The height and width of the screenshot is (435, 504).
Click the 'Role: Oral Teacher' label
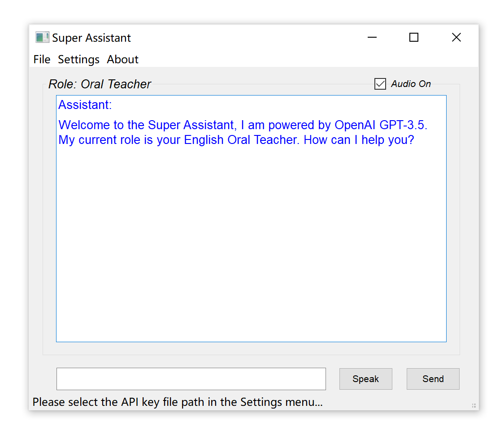coord(100,84)
